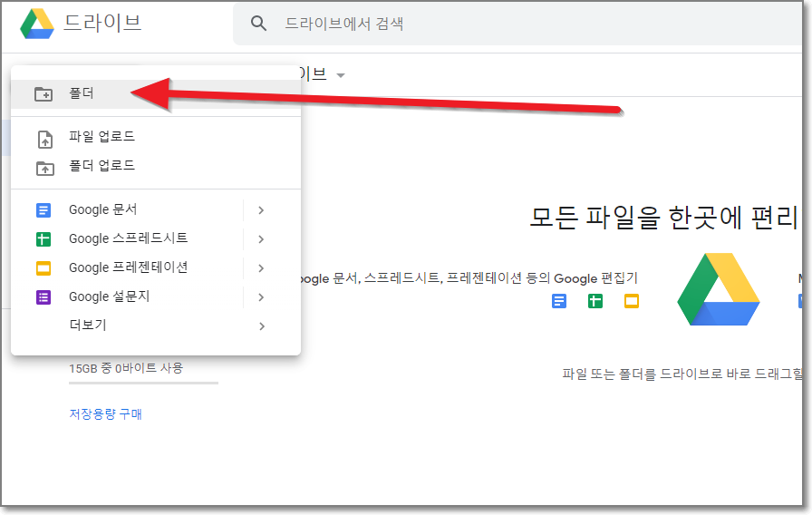Open the 저장용량 구매 link
Viewport: 812px width, 515px height.
coord(106,414)
